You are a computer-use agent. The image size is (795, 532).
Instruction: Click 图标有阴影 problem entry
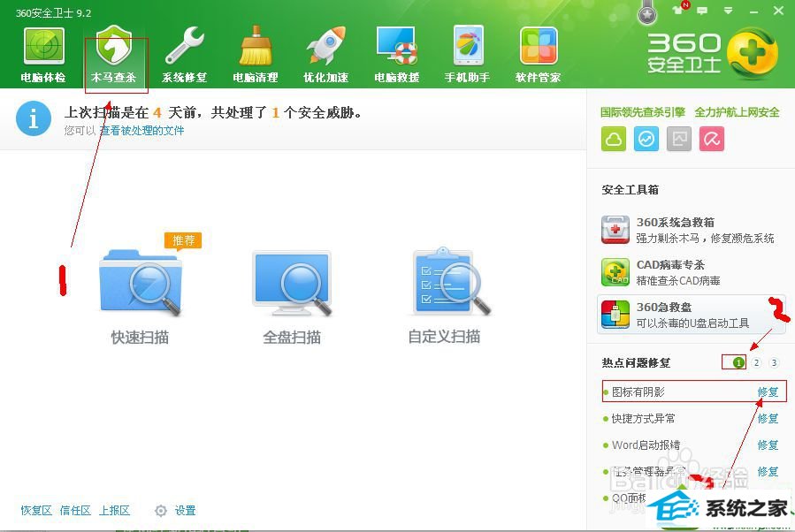(638, 391)
